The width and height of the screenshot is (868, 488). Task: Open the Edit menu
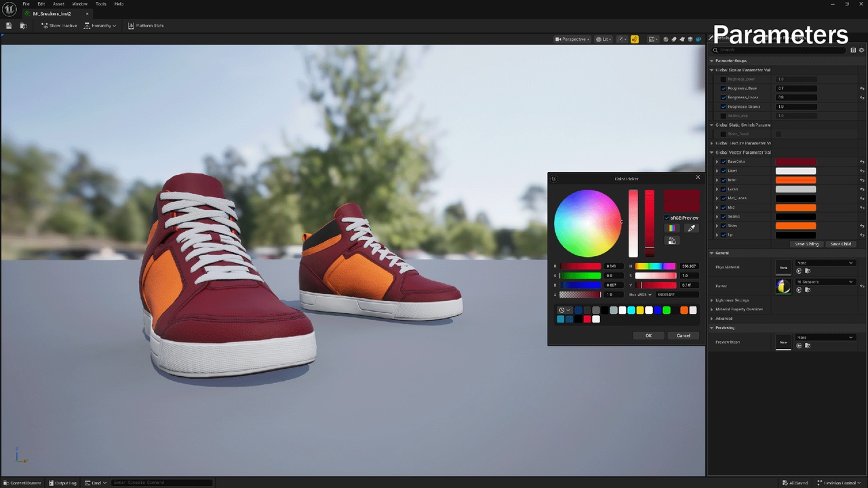(41, 4)
